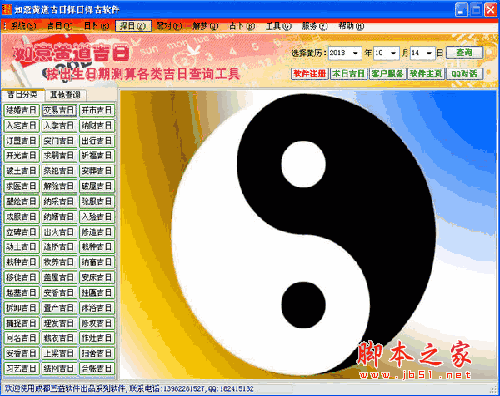500x396 pixels.
Task: Click the 问名吉日 button
Action: [21, 338]
